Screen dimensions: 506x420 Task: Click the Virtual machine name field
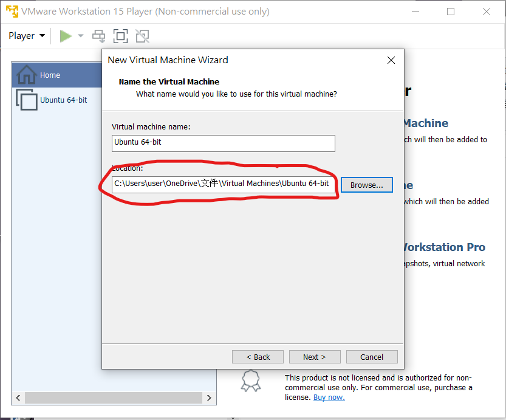pos(224,143)
